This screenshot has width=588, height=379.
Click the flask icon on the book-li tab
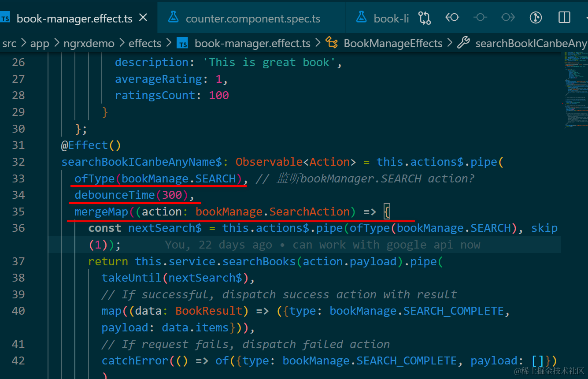(362, 18)
